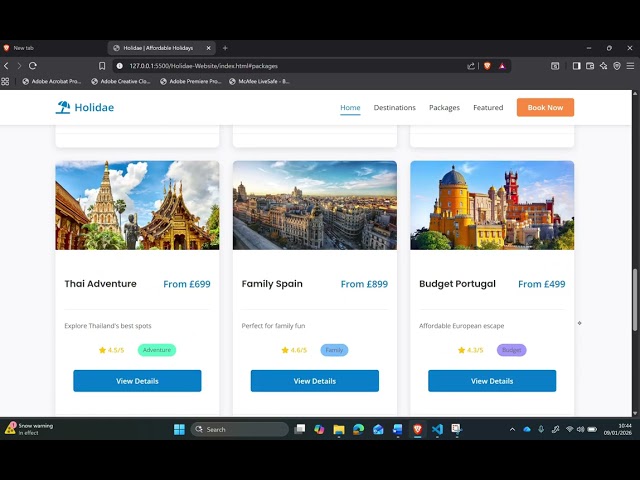Open OneDrive cloud tray icon

point(527,429)
